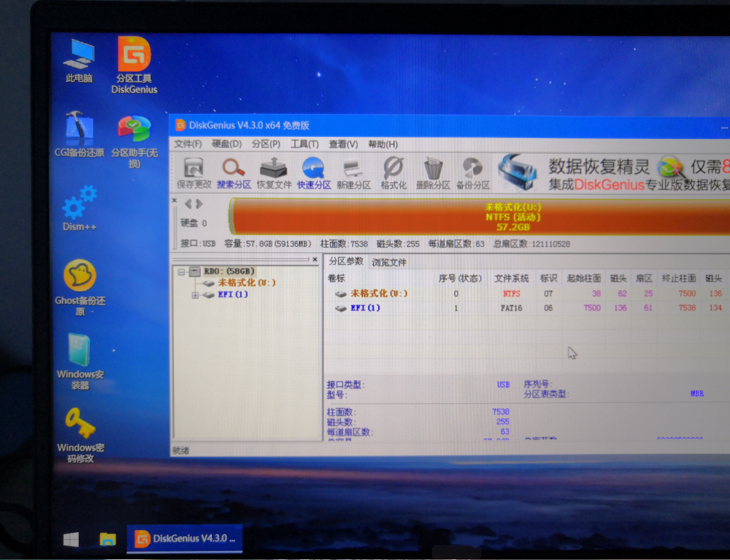Click the 搜索分区 magnifier toolbar icon

coord(234,173)
